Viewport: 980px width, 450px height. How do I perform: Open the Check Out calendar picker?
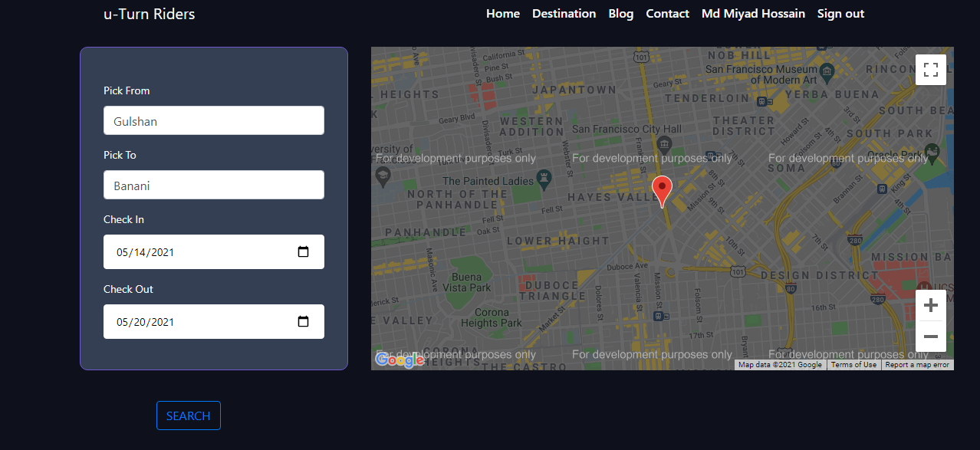303,321
